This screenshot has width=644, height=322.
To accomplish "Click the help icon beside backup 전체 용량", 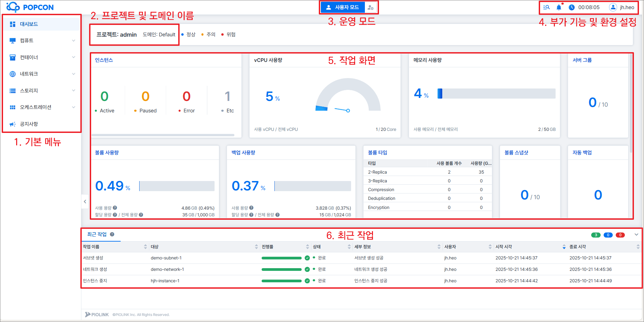I will 277,215.
